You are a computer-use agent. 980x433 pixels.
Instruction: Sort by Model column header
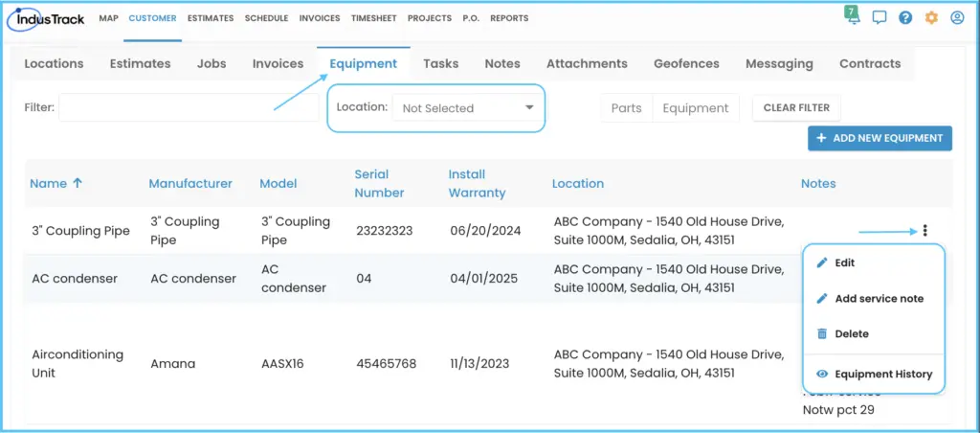coord(278,183)
